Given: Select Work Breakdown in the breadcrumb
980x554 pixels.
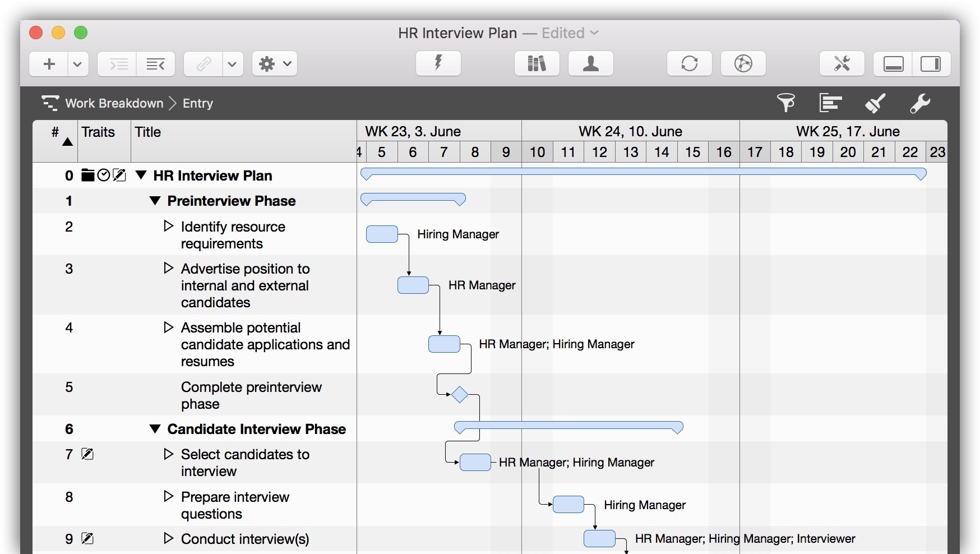Looking at the screenshot, I should [x=114, y=103].
